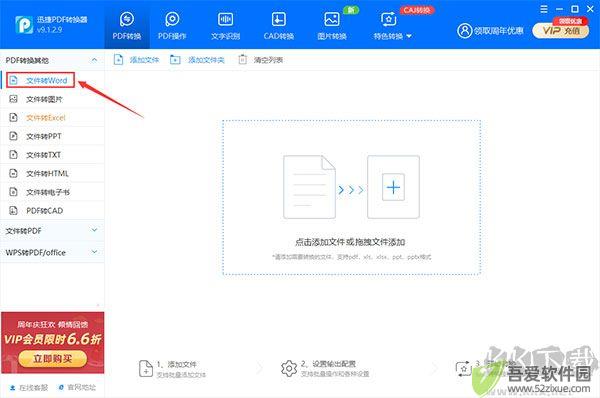Viewport: 600px width, 398px height.
Task: Click the CAJ转换 red badge
Action: (417, 10)
